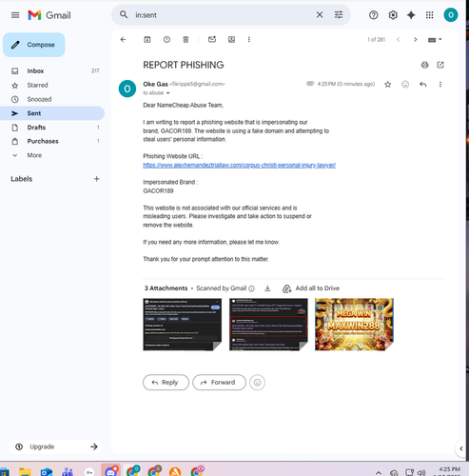
Task: Open email in a new window
Action: click(x=440, y=65)
